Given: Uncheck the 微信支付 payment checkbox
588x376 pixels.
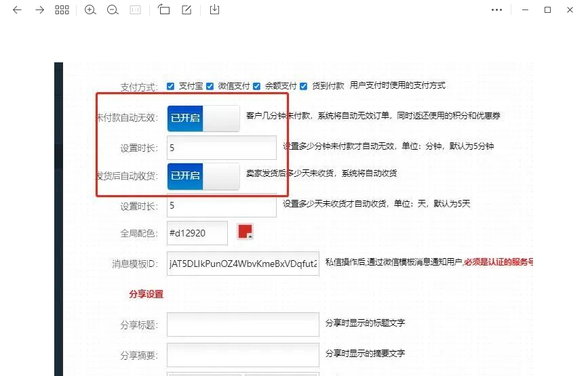Looking at the screenshot, I should (210, 86).
